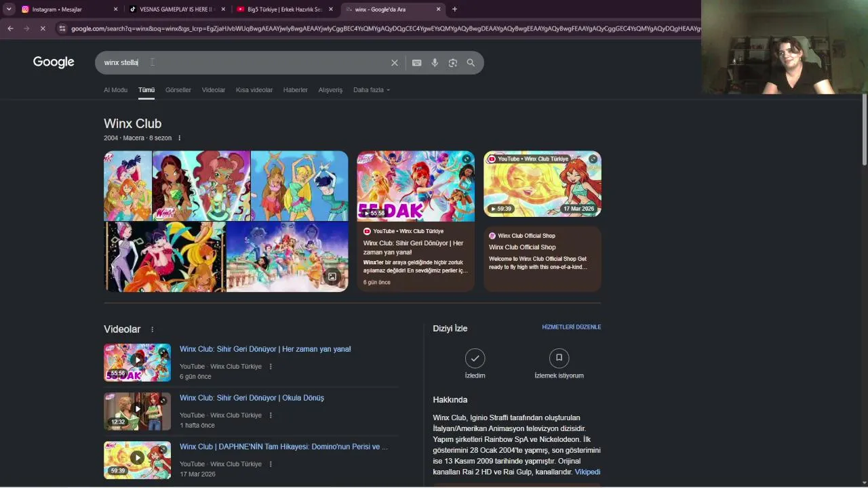
Task: Stop loading the current page
Action: coord(42,28)
